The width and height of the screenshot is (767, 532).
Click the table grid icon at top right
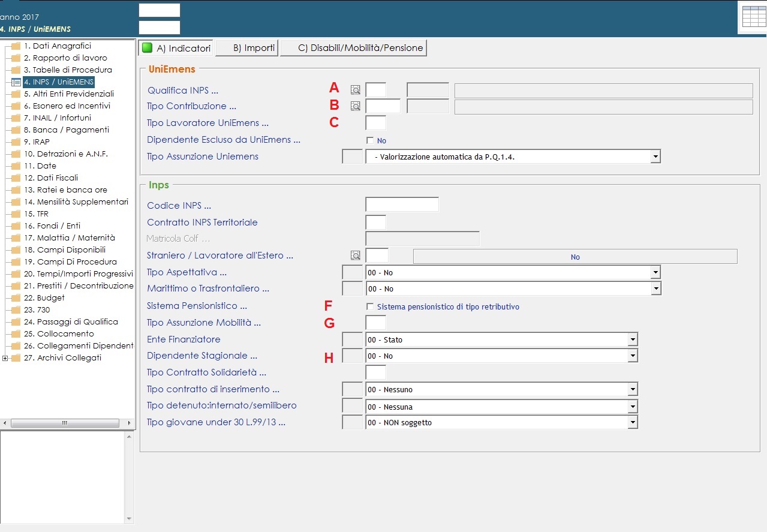click(x=754, y=17)
